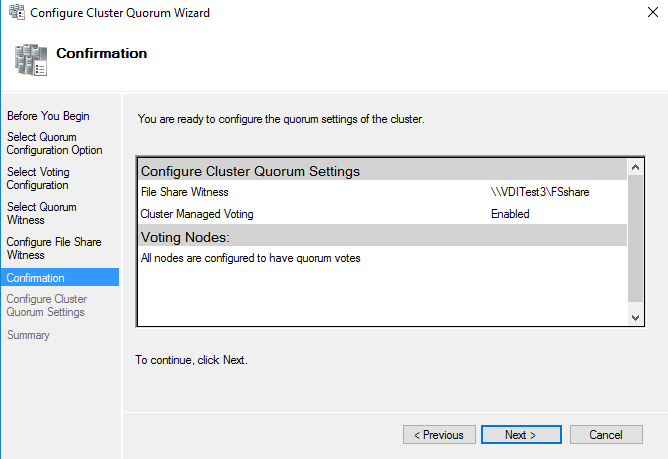Open Configure File Share Witness step
Viewport: 668px width, 459px height.
[53, 249]
